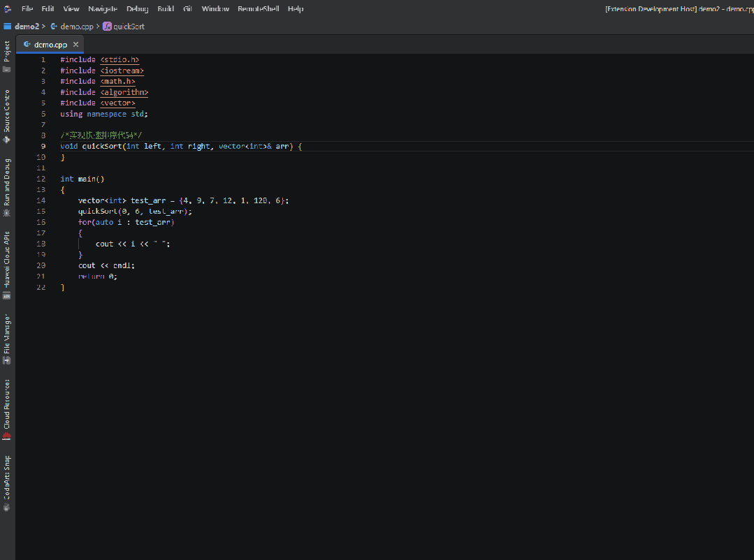Image resolution: width=754 pixels, height=560 pixels.
Task: Open the Build menu
Action: (x=165, y=8)
